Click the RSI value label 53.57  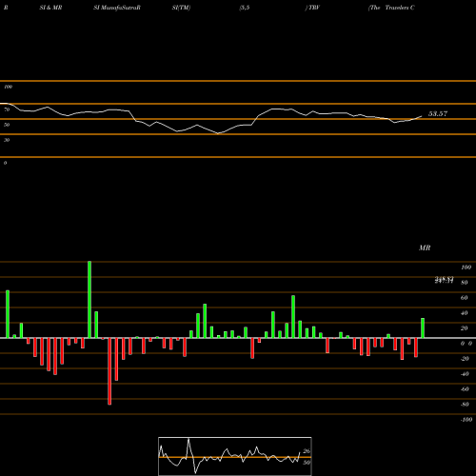click(438, 113)
